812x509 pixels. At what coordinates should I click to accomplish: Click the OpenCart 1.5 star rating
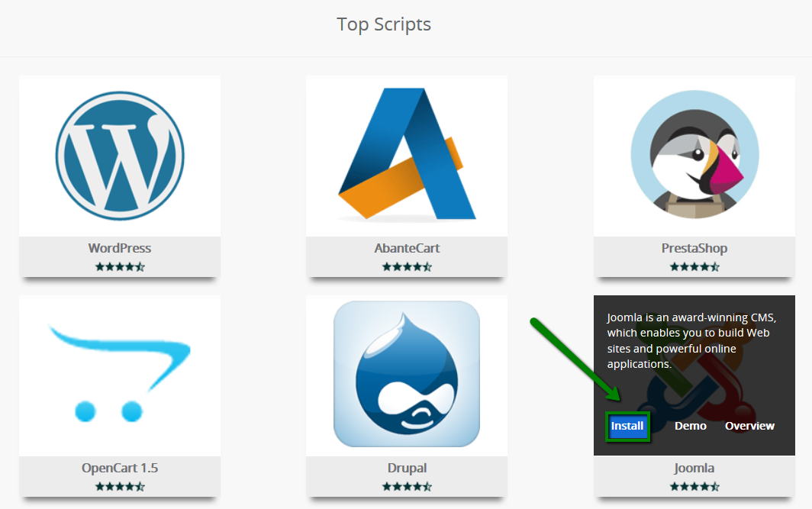coord(120,487)
